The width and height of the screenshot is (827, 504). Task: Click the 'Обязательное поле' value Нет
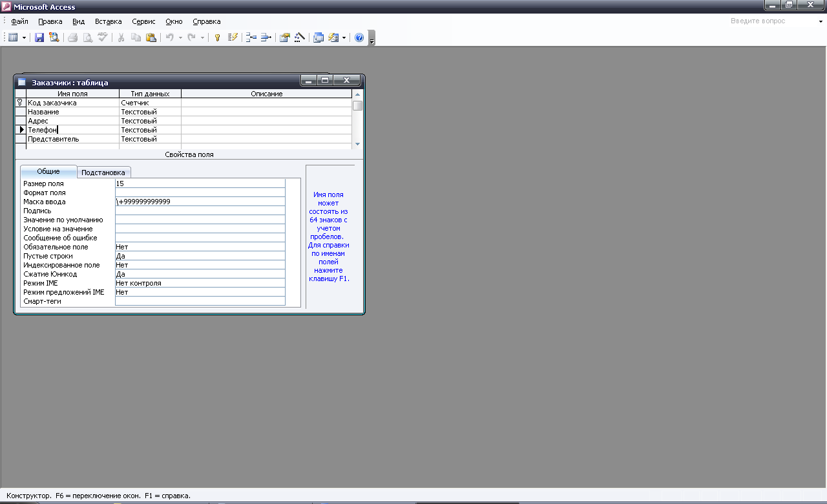click(x=200, y=247)
